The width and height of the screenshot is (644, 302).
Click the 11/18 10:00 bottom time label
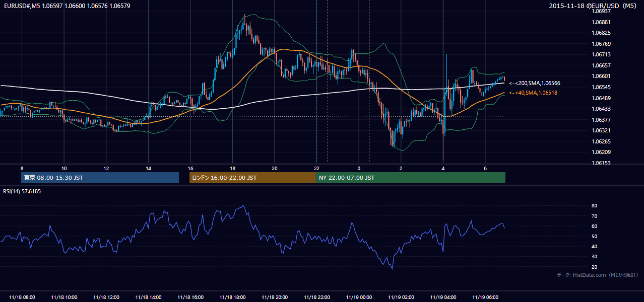[x=64, y=297]
